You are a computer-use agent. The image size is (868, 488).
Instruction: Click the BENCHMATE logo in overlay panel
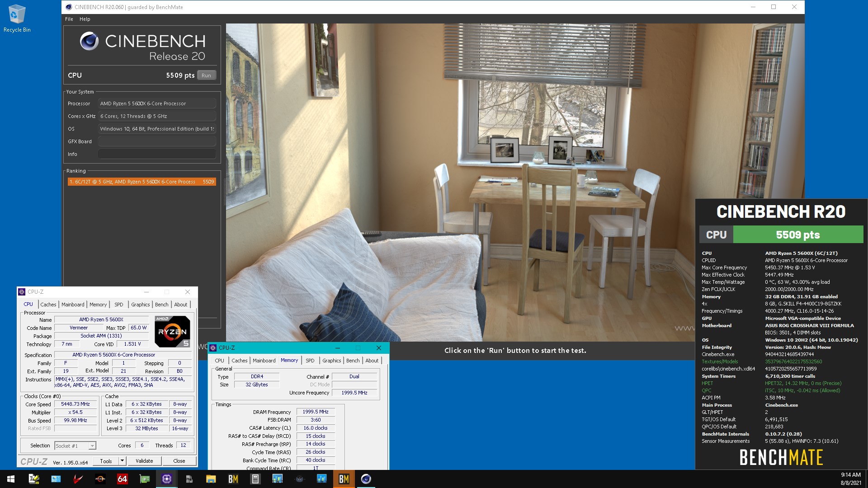(x=781, y=458)
